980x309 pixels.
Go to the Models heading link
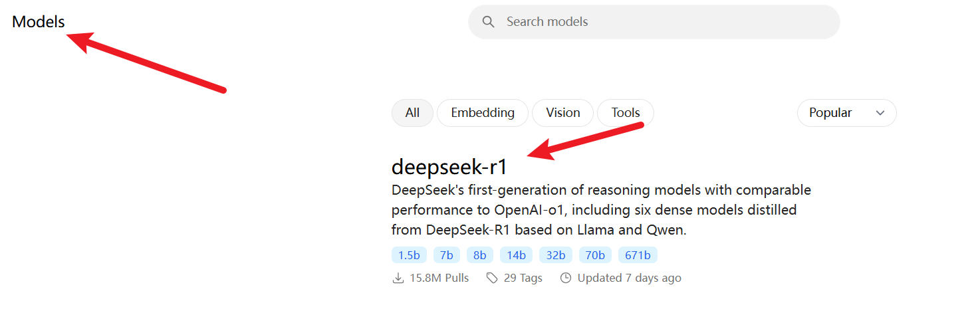[39, 22]
